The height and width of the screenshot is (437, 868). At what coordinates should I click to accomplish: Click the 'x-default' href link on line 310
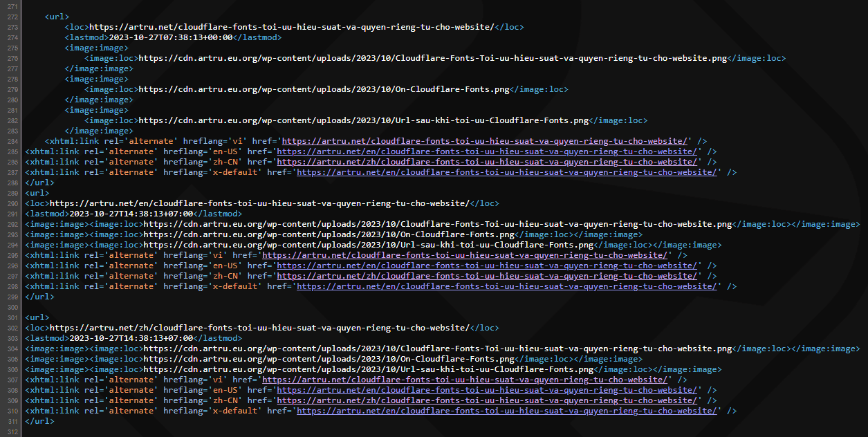506,411
